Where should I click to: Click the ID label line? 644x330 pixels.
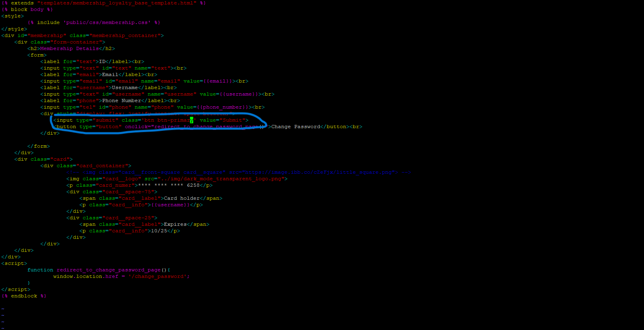pyautogui.click(x=92, y=61)
